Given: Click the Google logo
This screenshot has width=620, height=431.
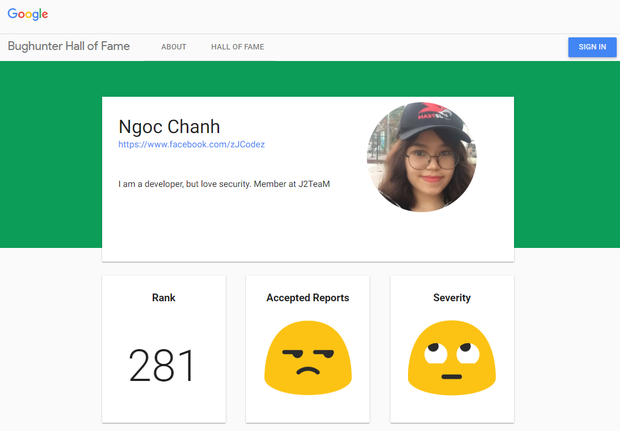Looking at the screenshot, I should click(28, 14).
